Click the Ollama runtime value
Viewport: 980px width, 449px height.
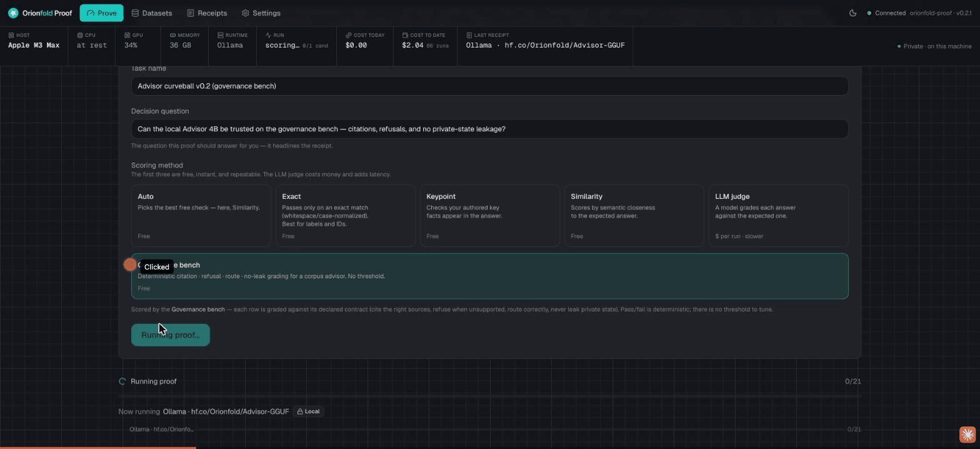(x=230, y=45)
